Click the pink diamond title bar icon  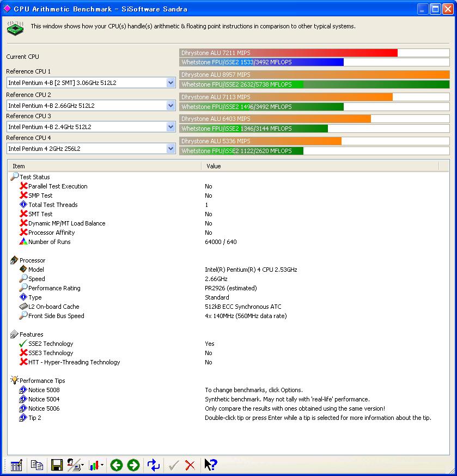point(7,9)
